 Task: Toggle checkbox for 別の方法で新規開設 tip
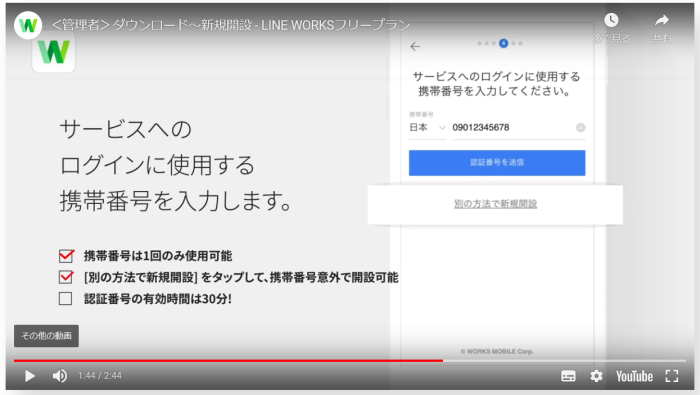coord(66,277)
